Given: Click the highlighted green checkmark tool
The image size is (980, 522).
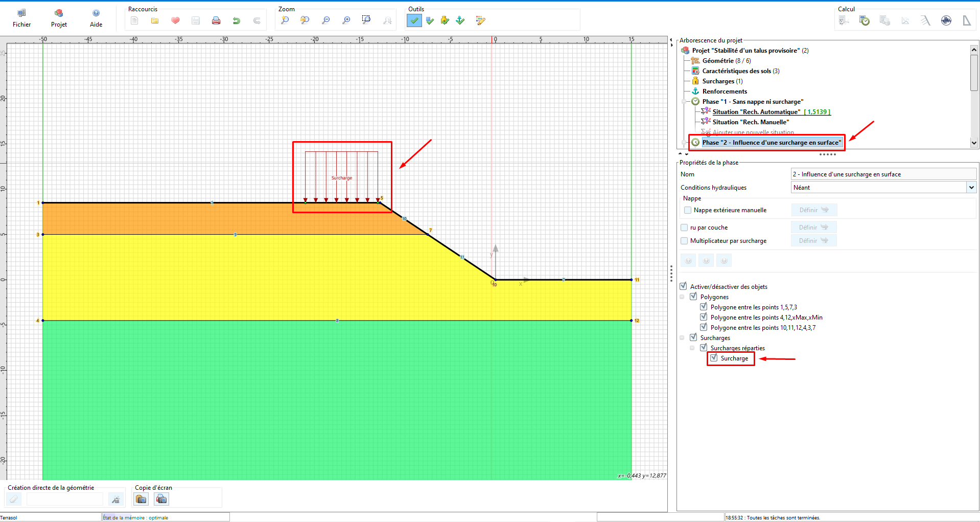Looking at the screenshot, I should tap(414, 20).
